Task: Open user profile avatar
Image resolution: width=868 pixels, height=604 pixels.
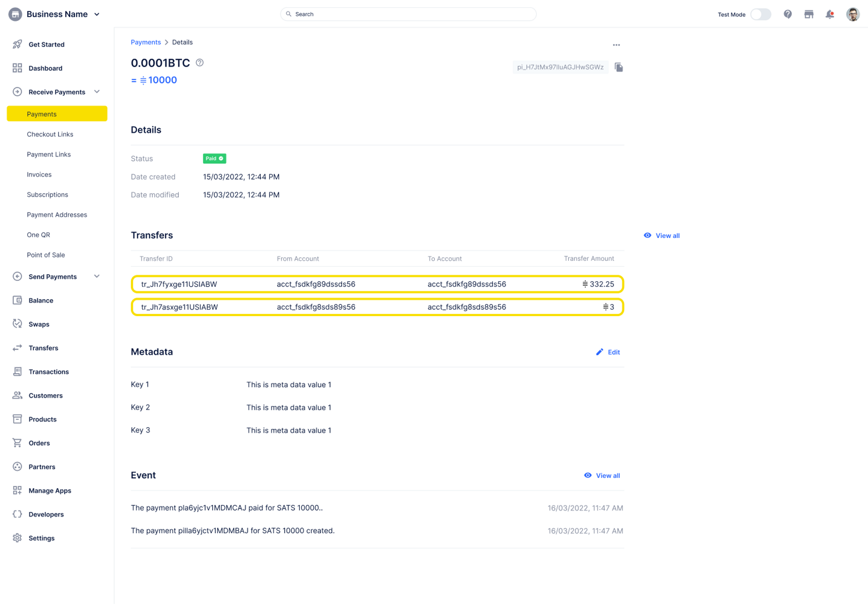Action: 852,14
